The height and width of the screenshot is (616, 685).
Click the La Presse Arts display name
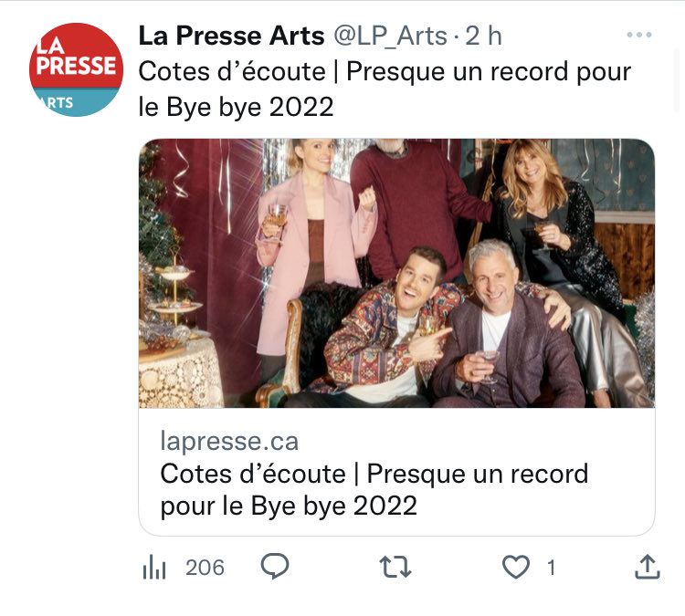(231, 36)
